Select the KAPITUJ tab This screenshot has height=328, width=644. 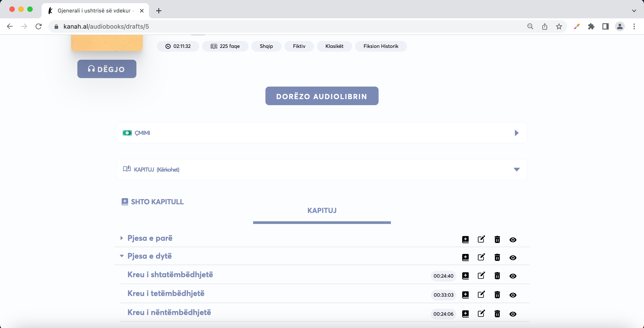(322, 210)
